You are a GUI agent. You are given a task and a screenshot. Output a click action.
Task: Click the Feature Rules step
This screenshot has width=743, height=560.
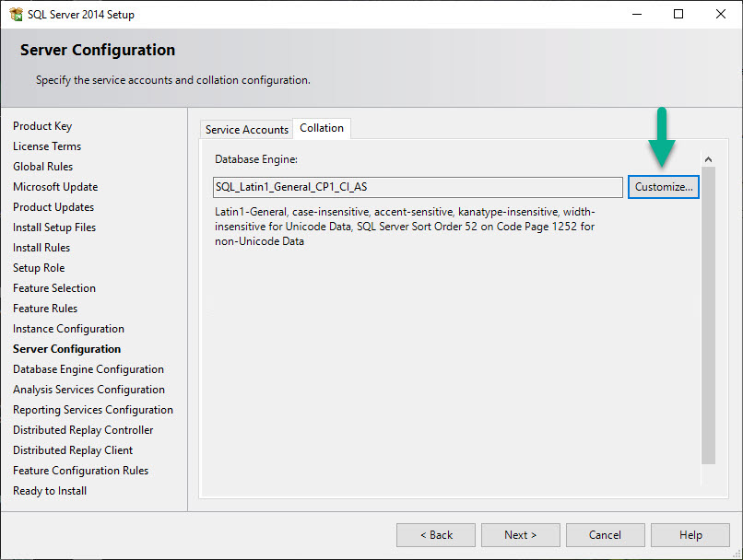pos(45,309)
